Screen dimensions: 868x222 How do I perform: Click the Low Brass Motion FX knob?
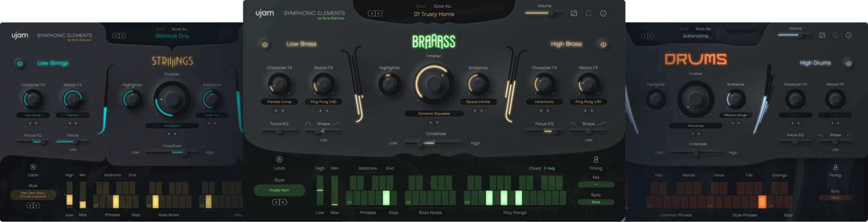pyautogui.click(x=323, y=84)
